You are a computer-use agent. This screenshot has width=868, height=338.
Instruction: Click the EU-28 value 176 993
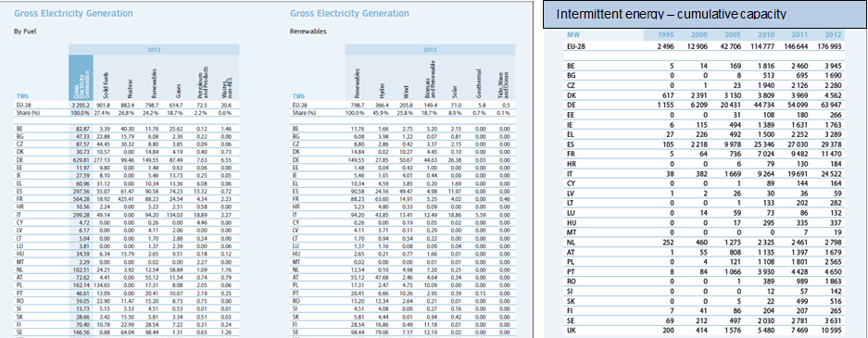830,46
